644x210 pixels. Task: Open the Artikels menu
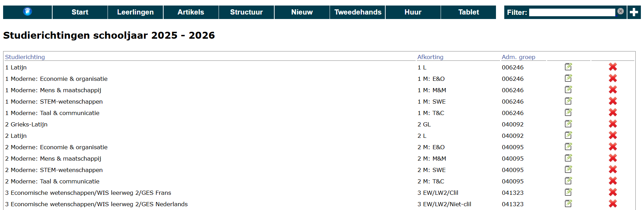191,12
